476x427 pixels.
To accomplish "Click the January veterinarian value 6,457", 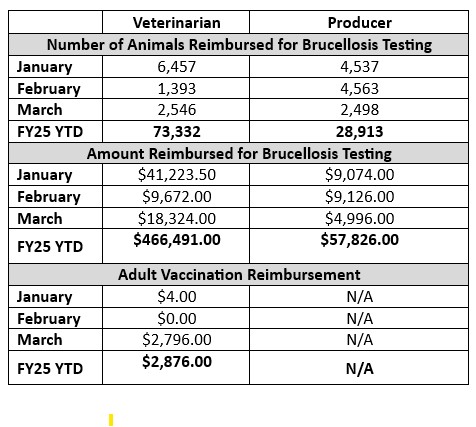I will pyautogui.click(x=176, y=67).
